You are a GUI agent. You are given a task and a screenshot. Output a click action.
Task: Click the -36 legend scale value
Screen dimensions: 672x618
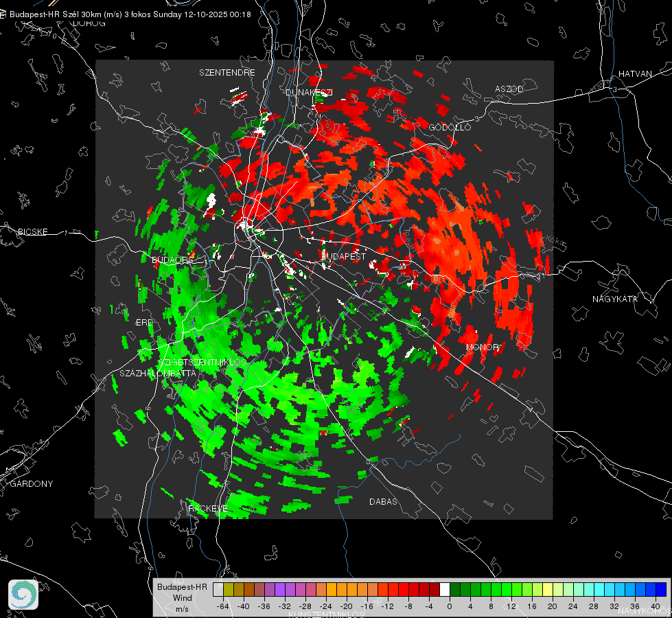coord(264,606)
